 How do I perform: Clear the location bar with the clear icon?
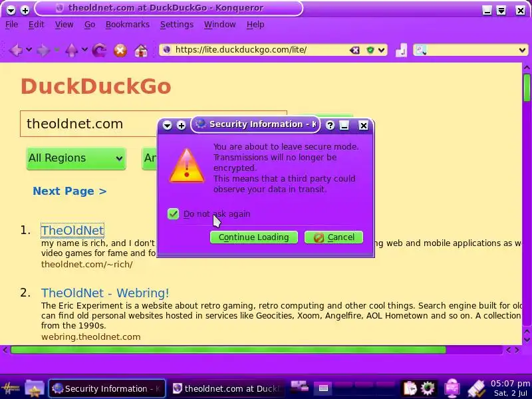pos(354,51)
